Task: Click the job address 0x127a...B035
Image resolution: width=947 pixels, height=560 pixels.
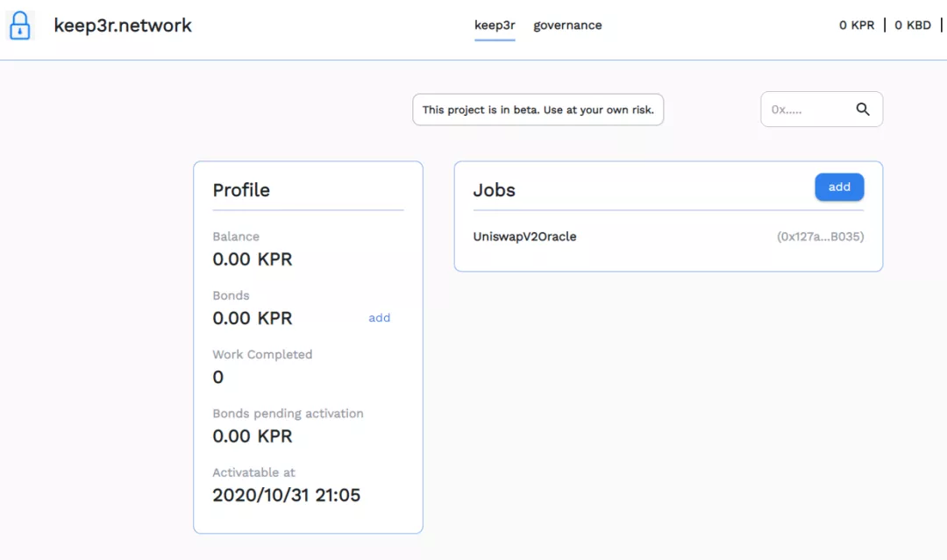Action: point(820,237)
